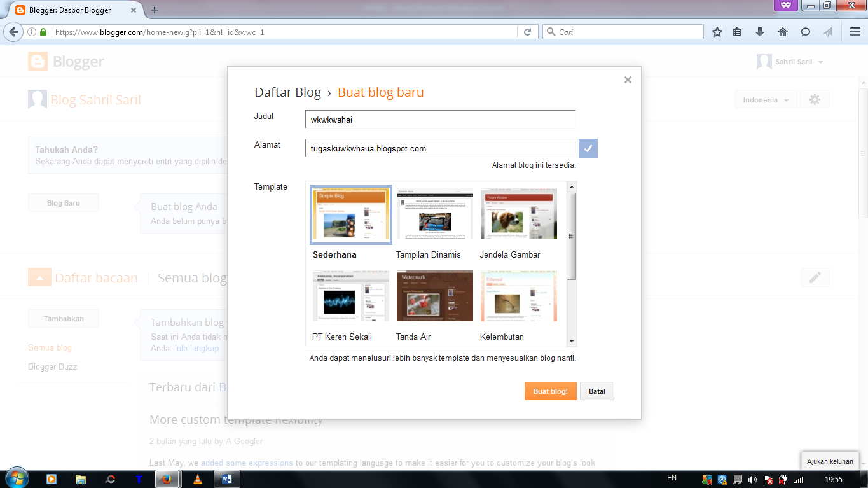Click the Alamat address input field
This screenshot has height=488, width=868.
click(440, 148)
